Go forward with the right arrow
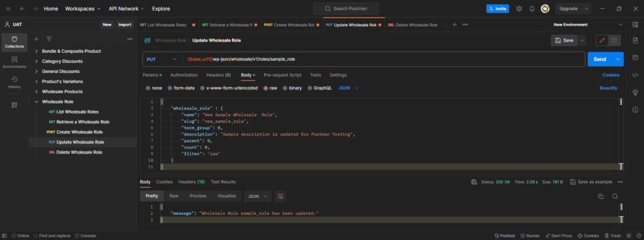The image size is (644, 240). point(35,9)
